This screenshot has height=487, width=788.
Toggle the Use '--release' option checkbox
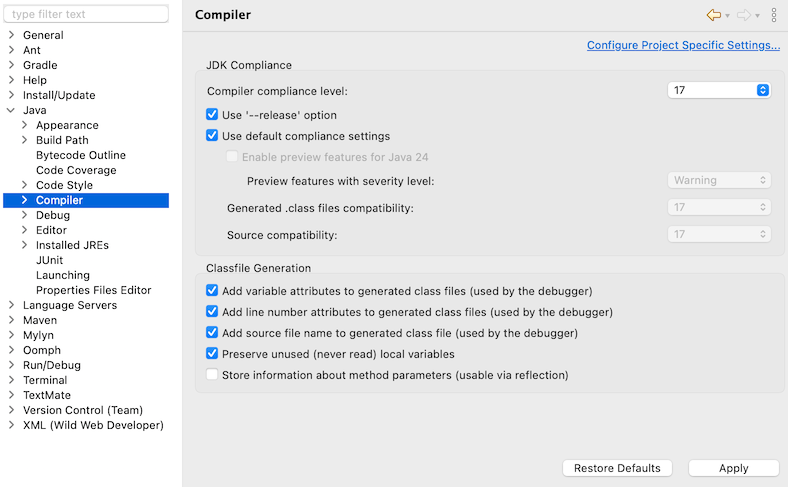[x=212, y=115]
